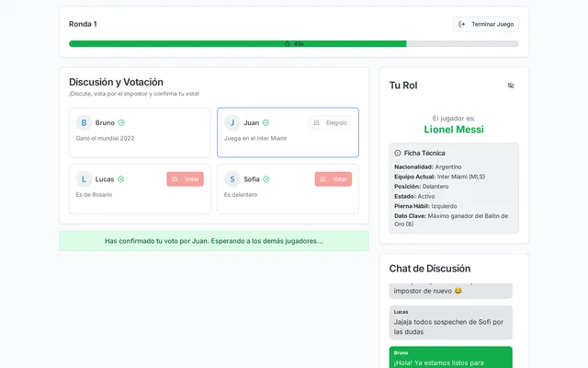This screenshot has height=368, width=588.
Task: Click the clock icon on the timer bar
Action: tap(287, 44)
